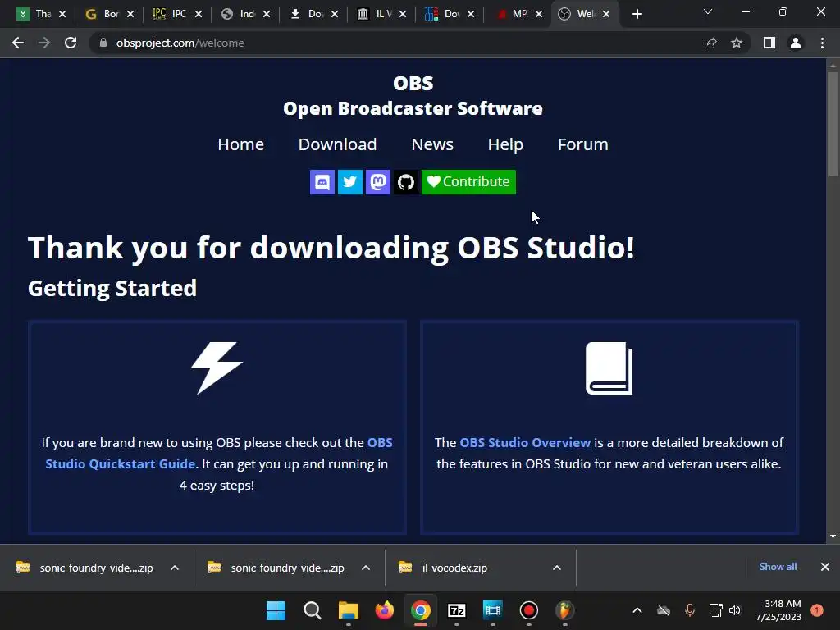Open File Explorer from taskbar
The image size is (840, 630).
point(348,610)
